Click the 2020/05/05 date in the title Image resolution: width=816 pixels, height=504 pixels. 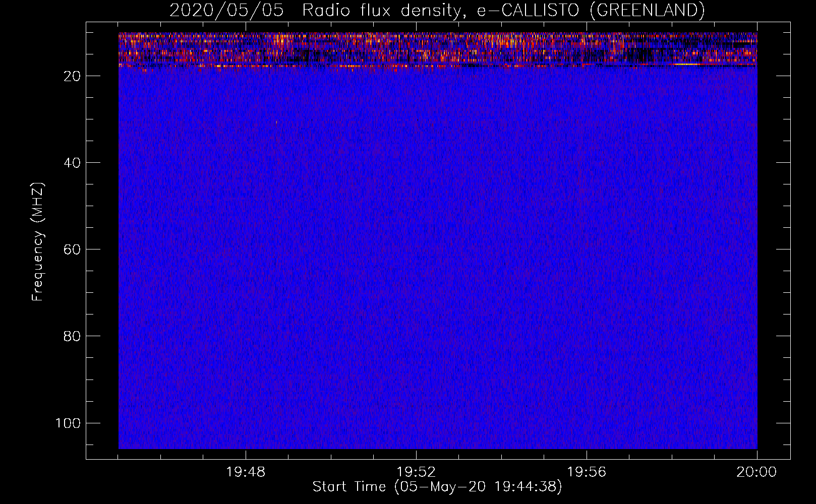click(x=226, y=10)
